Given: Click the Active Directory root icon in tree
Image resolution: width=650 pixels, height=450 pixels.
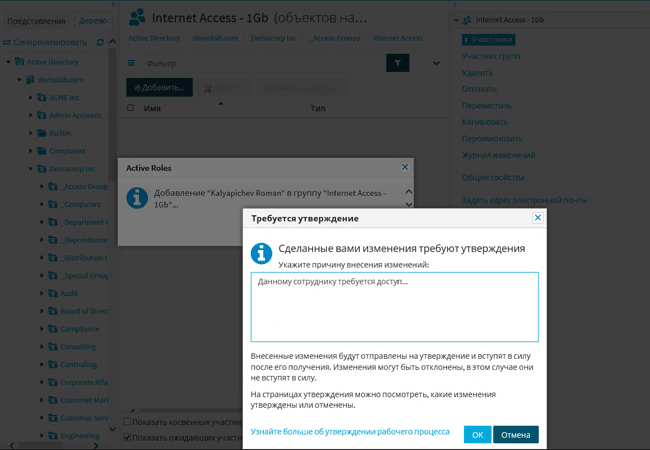Looking at the screenshot, I should [19, 62].
